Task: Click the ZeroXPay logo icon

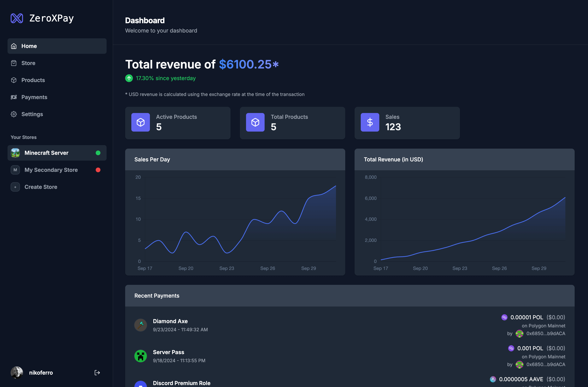Action: [x=17, y=18]
